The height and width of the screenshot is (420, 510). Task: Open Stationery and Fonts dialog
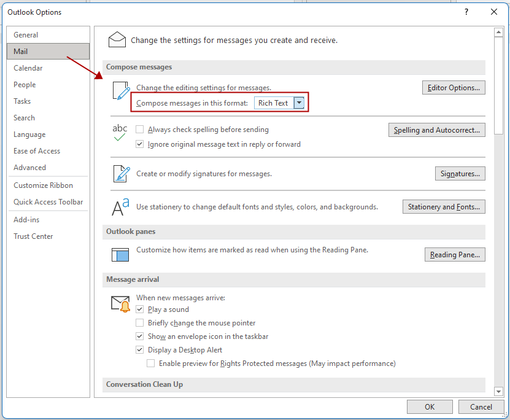tap(444, 207)
